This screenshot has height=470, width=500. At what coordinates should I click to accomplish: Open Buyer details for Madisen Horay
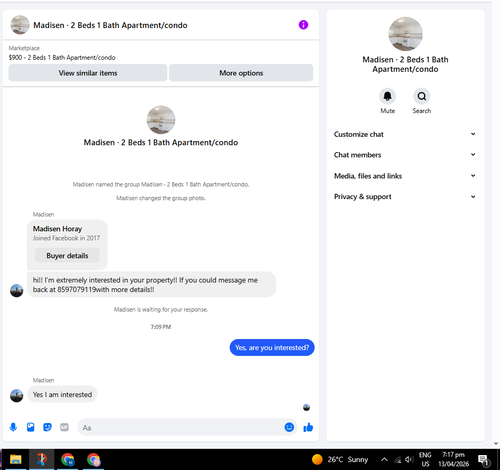coord(67,256)
